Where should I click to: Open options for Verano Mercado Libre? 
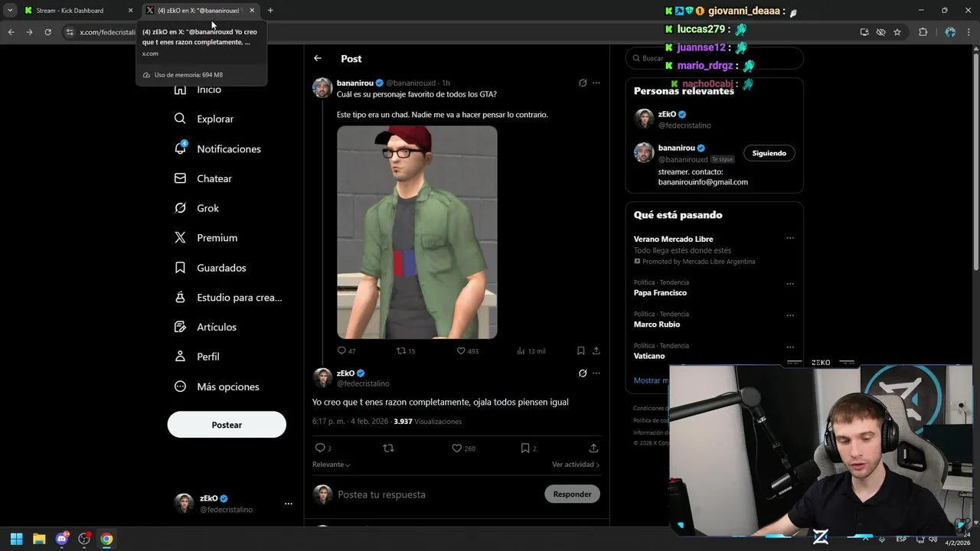(x=790, y=238)
